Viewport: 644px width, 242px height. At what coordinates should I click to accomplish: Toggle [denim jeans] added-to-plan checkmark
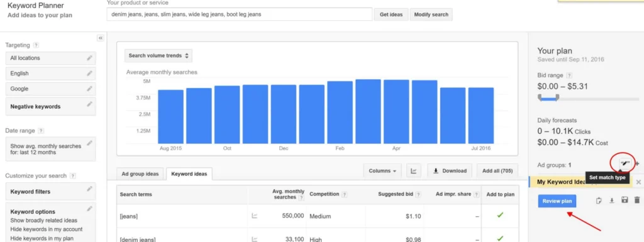tap(500, 238)
